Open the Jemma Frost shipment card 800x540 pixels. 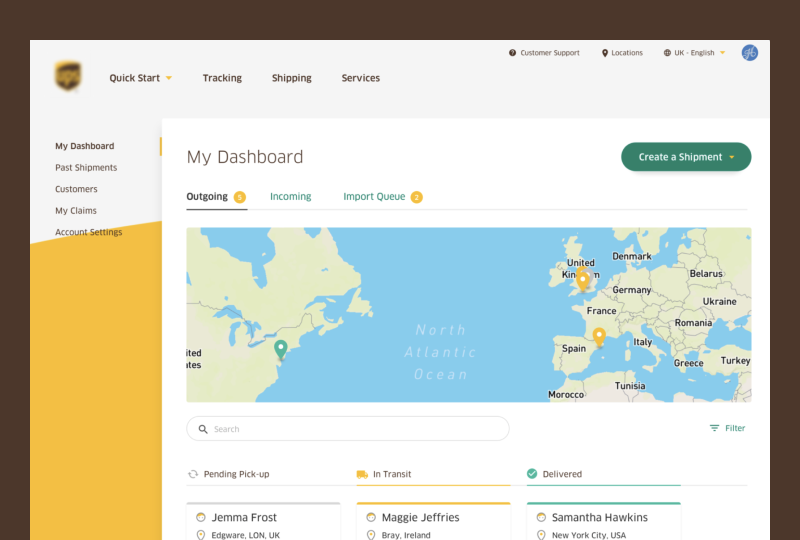click(x=263, y=521)
